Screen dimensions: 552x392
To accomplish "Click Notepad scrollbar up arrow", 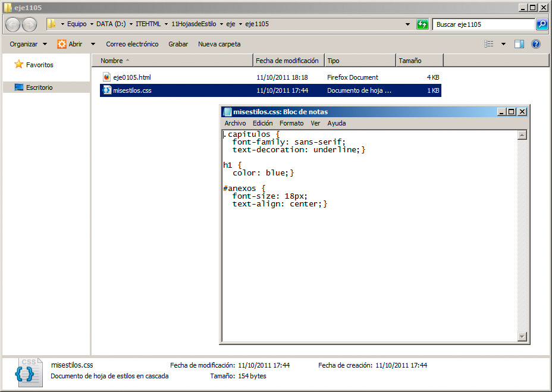I will coord(522,135).
